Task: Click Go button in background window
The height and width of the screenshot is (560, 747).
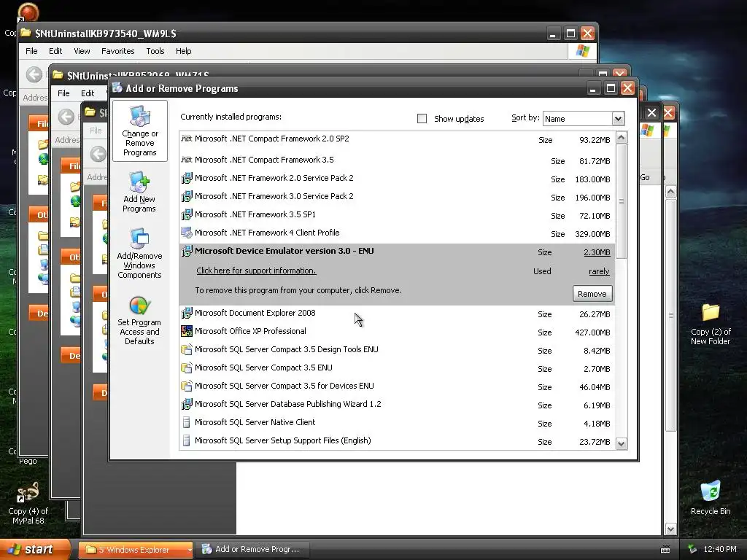Action: (645, 177)
